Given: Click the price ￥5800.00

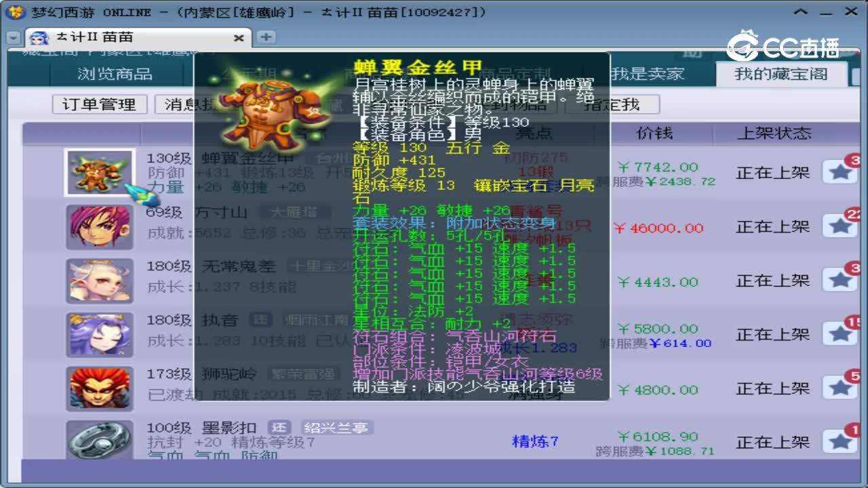Looking at the screenshot, I should tap(658, 329).
